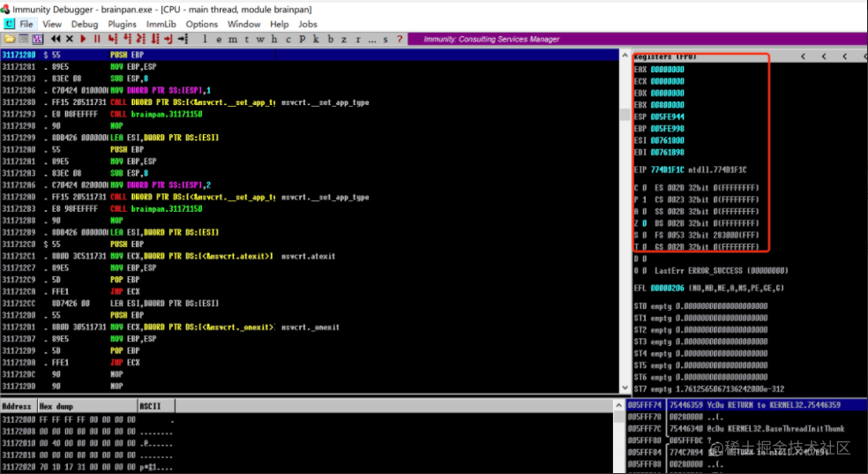
Task: Click the Address column header in dump
Action: (x=19, y=406)
